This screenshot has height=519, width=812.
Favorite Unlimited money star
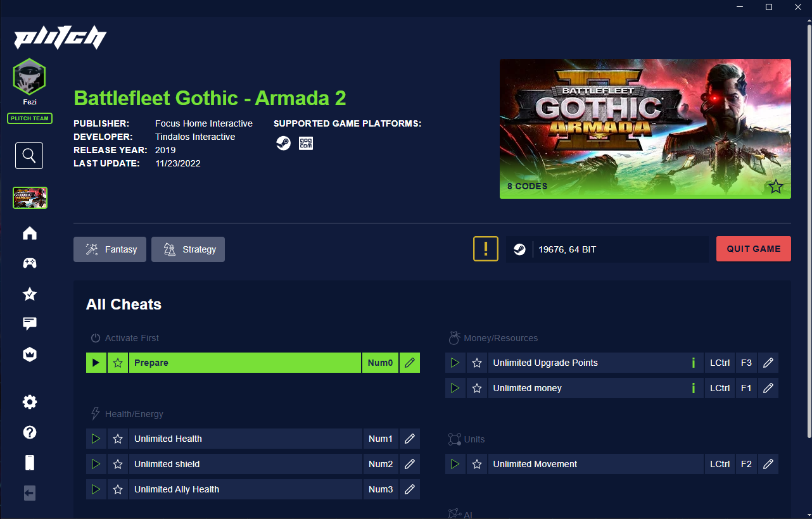tap(477, 388)
